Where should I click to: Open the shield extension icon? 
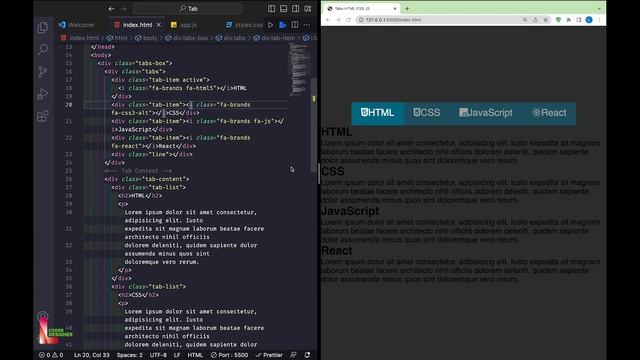pos(558,20)
